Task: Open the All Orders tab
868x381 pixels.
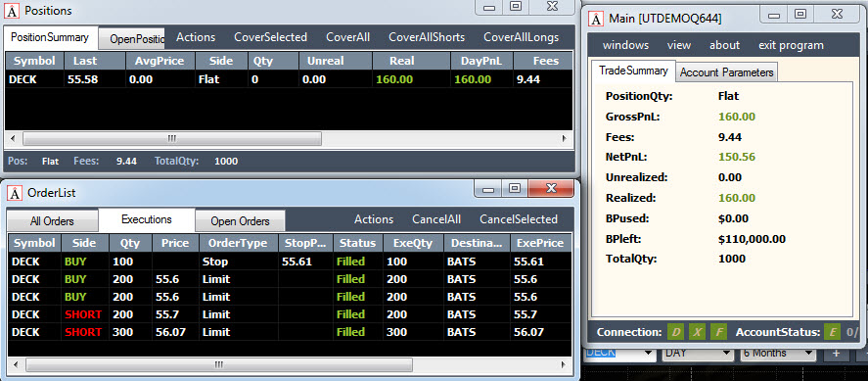Action: [52, 221]
